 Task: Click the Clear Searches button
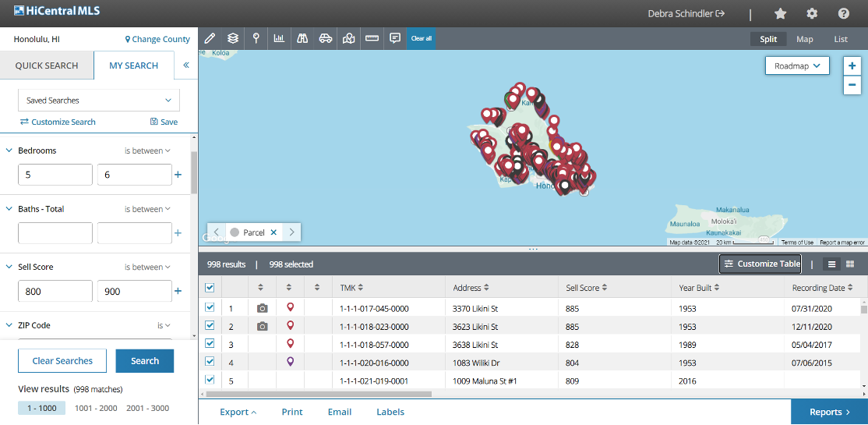(62, 361)
